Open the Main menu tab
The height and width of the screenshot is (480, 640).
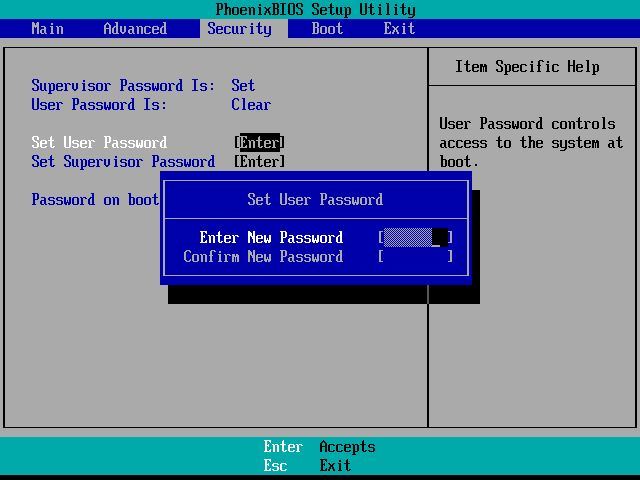pos(47,29)
